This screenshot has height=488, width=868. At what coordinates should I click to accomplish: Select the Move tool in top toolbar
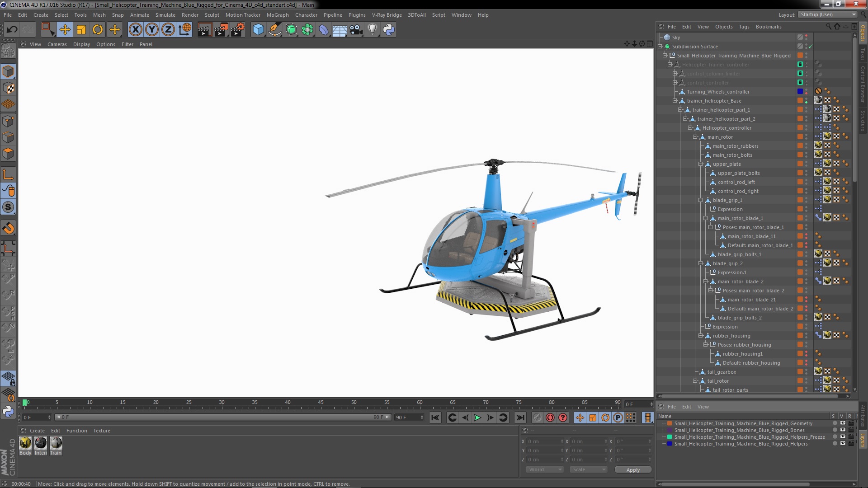click(x=65, y=30)
